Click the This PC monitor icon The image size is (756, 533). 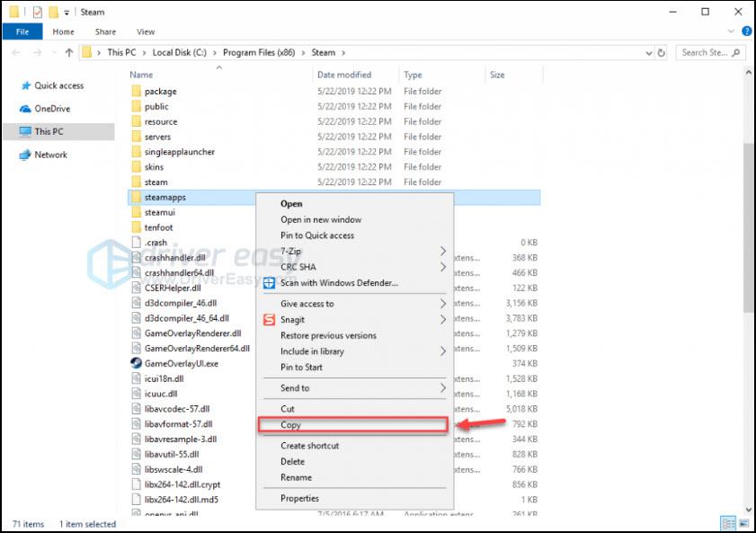[x=25, y=131]
